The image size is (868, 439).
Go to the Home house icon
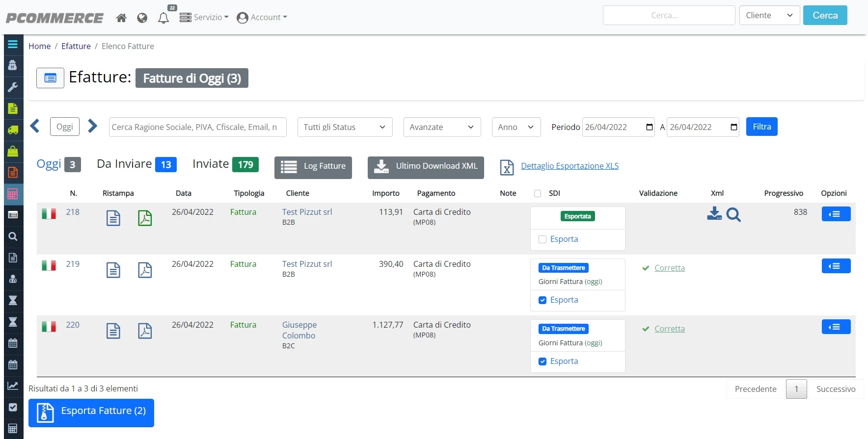(121, 18)
